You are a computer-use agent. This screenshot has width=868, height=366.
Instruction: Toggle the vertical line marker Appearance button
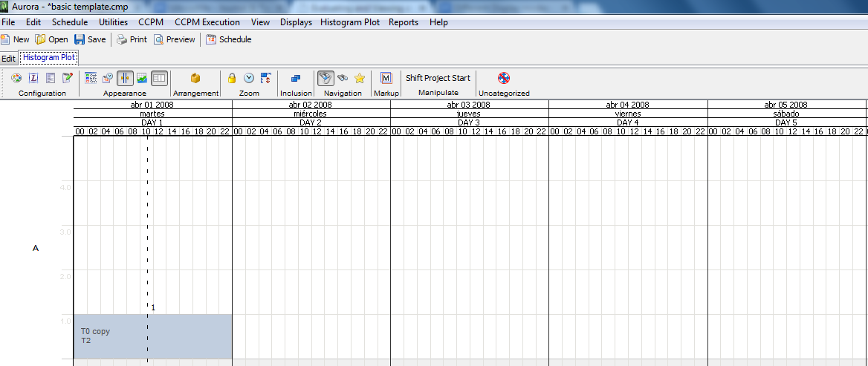(x=125, y=78)
